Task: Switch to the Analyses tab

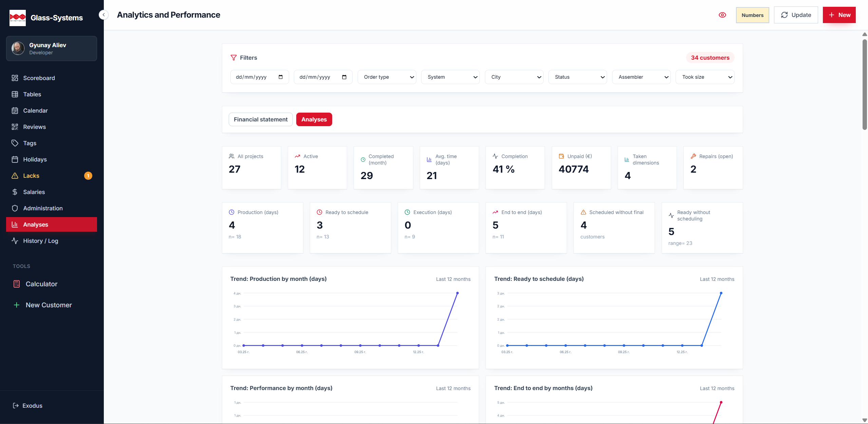Action: pos(314,119)
